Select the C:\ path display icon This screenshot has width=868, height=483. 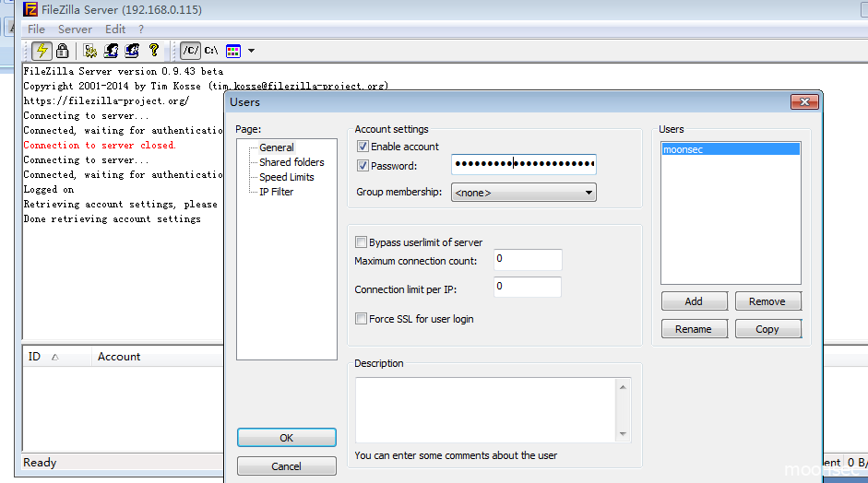pos(211,51)
